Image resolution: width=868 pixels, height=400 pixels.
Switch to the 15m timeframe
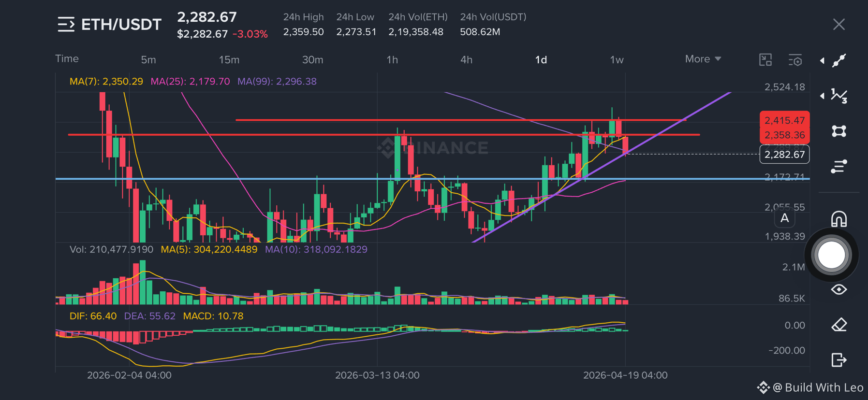[x=229, y=60]
